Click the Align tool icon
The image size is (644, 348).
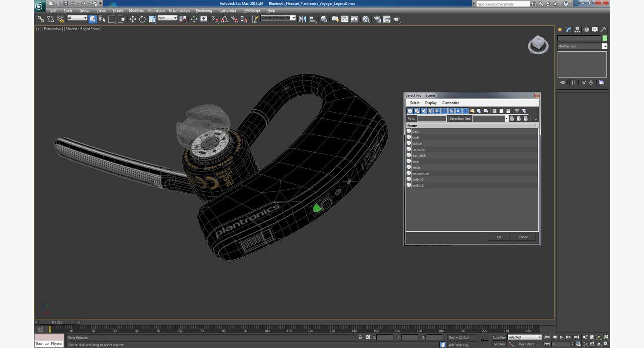312,19
